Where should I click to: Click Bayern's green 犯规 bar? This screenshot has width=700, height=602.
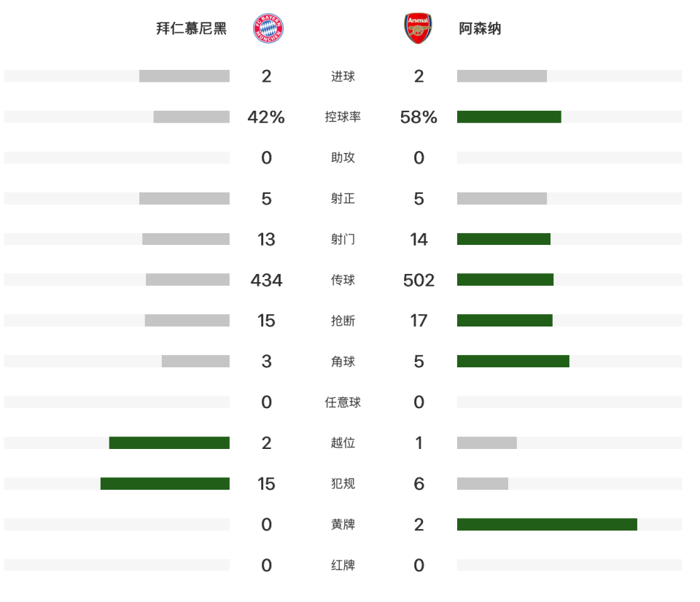point(165,484)
